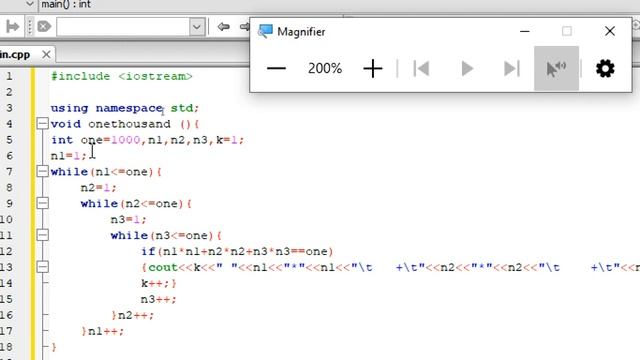The height and width of the screenshot is (360, 640).
Task: Click line number 1 in the gutter
Action: [9, 76]
